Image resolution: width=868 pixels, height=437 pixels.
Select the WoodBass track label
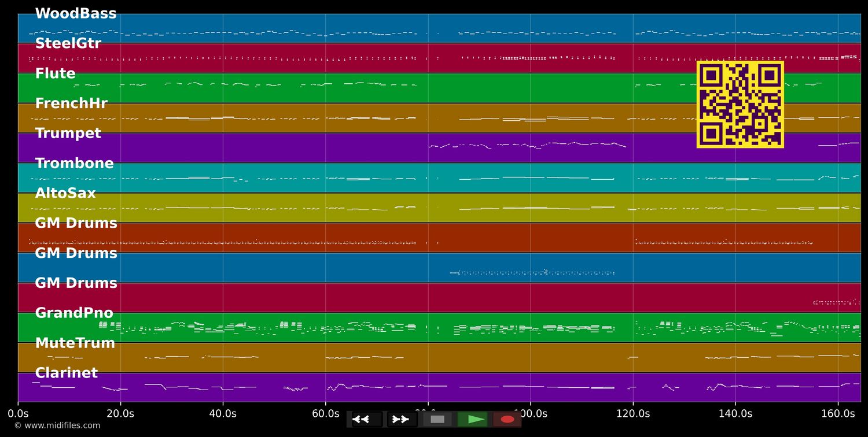coord(76,14)
